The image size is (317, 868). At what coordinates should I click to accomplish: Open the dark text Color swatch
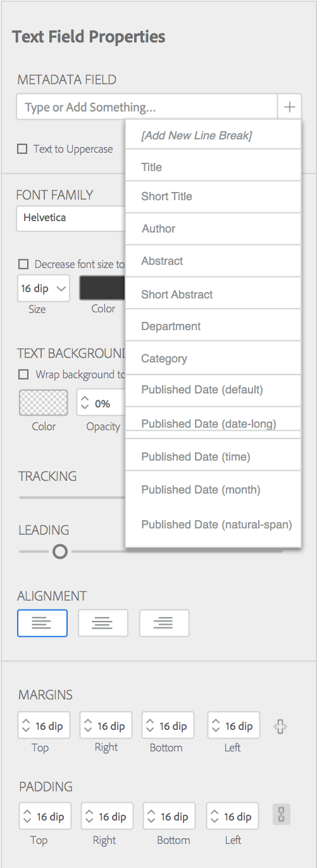click(103, 288)
